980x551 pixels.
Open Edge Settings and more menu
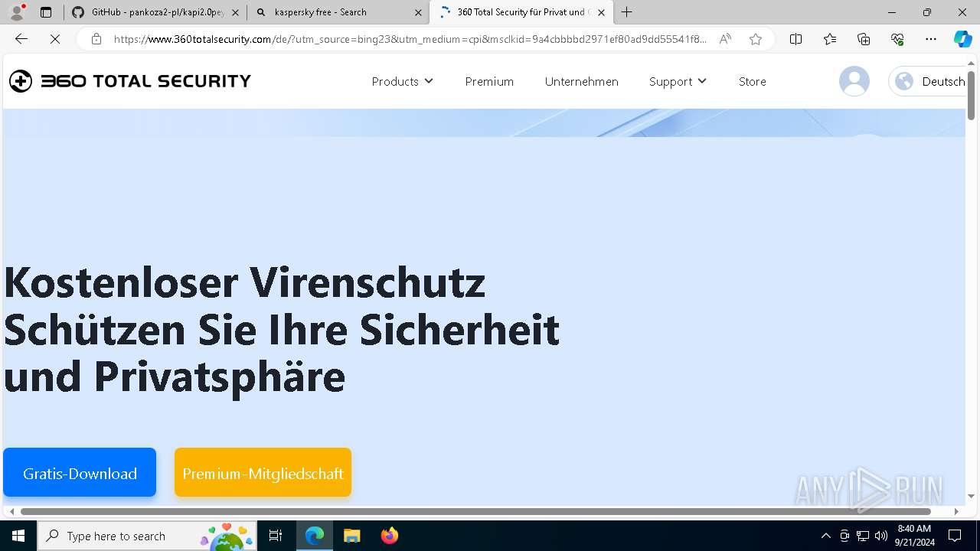click(x=931, y=39)
